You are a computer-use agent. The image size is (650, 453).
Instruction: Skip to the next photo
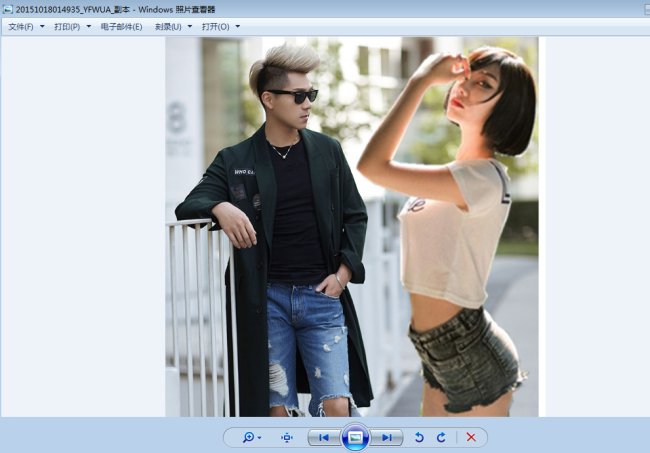coord(388,437)
